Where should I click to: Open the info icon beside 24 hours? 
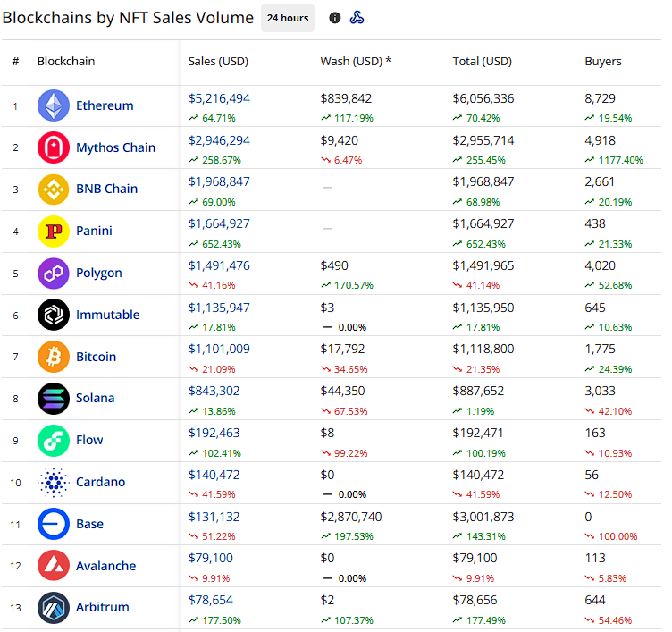click(335, 18)
